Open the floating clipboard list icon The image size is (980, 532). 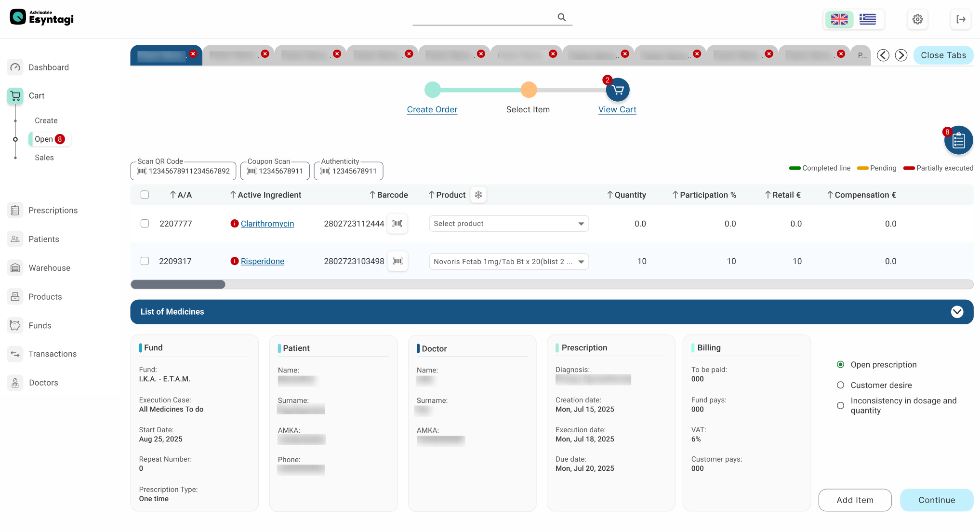(958, 140)
